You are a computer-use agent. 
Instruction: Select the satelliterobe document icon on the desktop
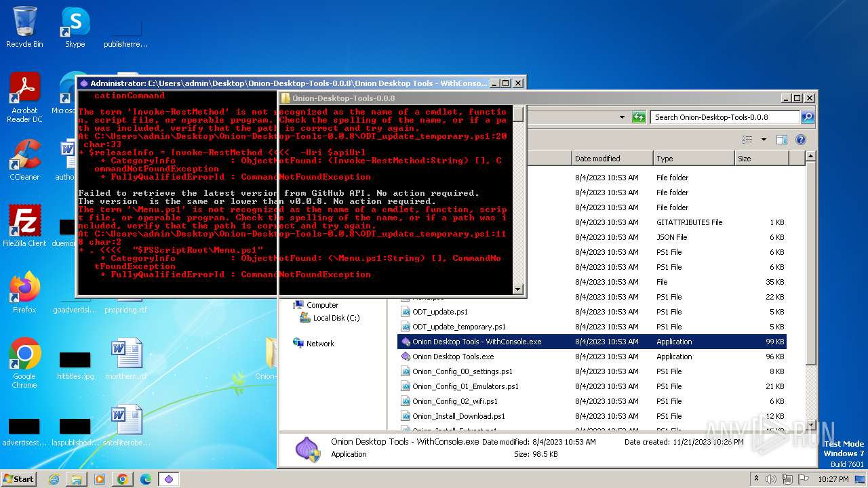pos(126,426)
